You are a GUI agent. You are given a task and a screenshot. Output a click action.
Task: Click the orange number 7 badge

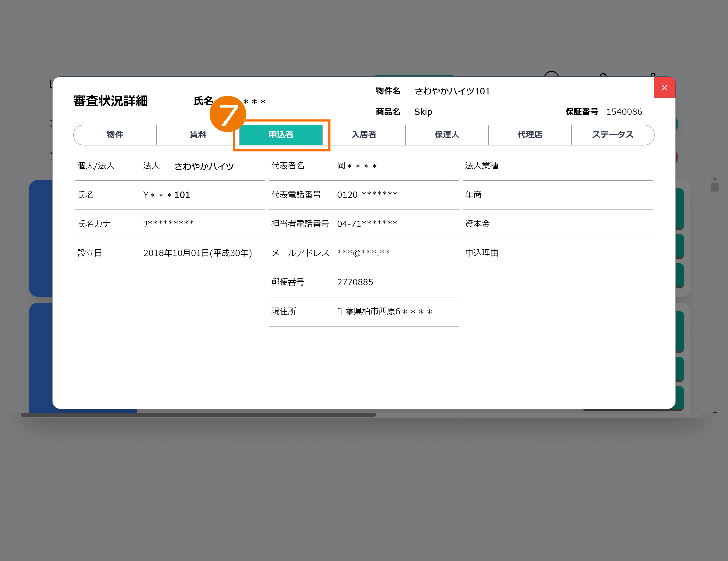click(x=228, y=114)
